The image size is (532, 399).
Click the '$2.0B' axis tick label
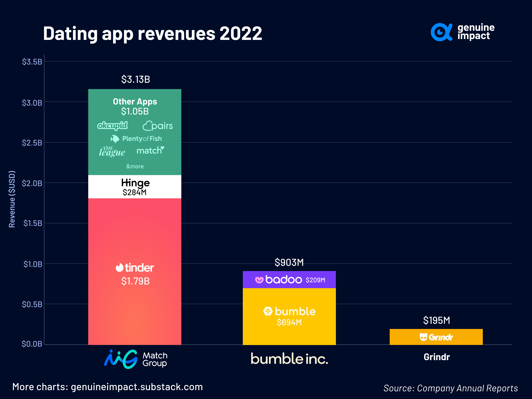32,183
